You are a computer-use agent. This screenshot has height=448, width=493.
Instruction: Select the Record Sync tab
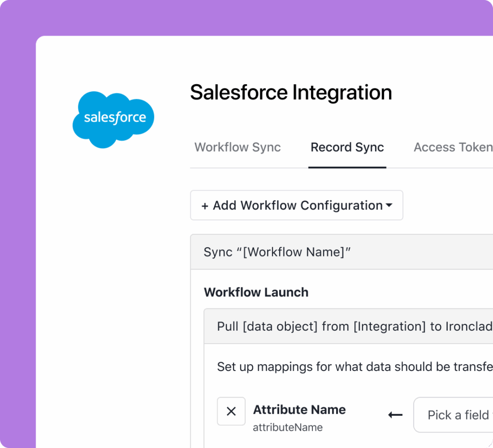[x=347, y=147]
